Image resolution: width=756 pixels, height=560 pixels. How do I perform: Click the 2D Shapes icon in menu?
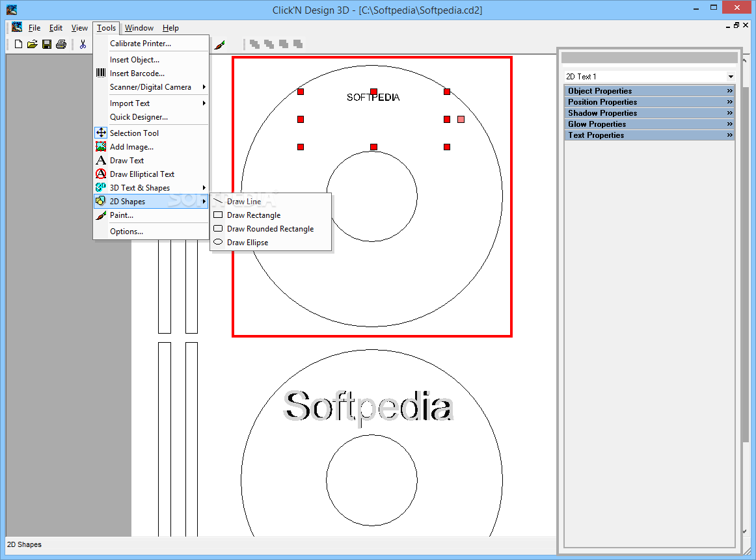pyautogui.click(x=100, y=201)
